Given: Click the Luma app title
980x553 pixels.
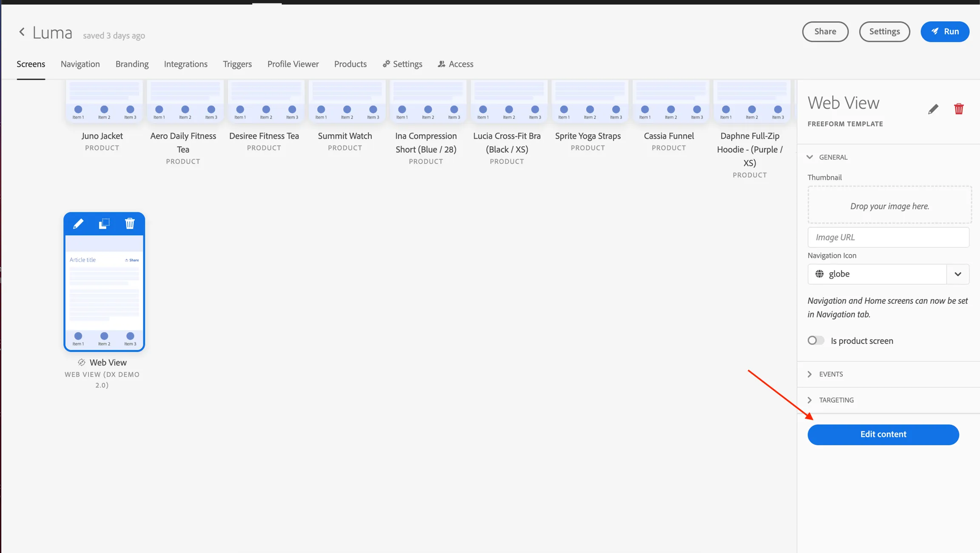Looking at the screenshot, I should 52,32.
